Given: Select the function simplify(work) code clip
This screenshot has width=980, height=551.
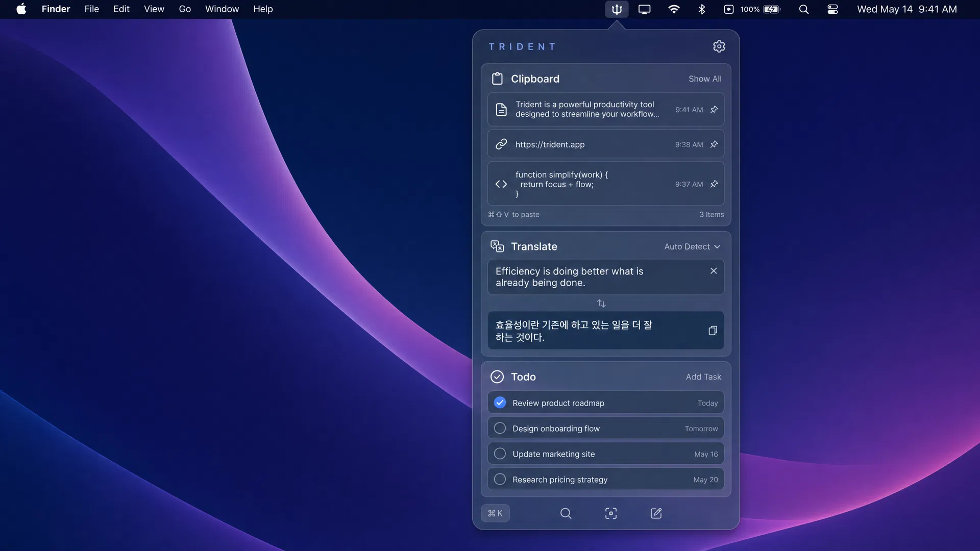Looking at the screenshot, I should coord(606,184).
